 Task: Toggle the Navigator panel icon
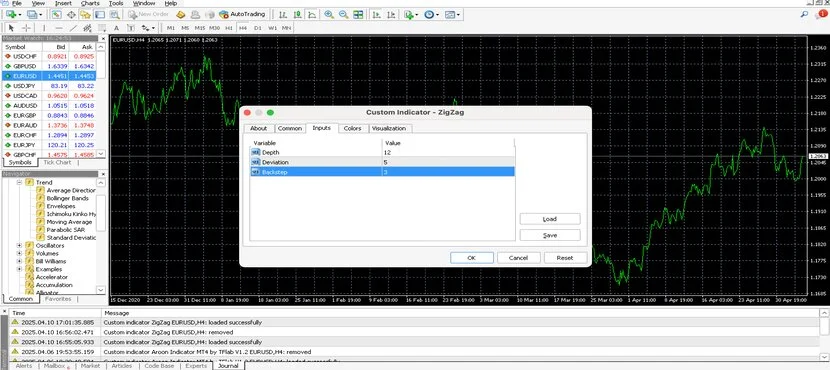85,14
